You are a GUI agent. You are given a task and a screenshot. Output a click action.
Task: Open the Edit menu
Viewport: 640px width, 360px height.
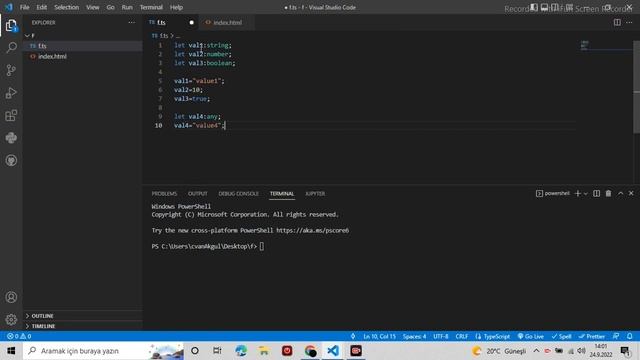[x=42, y=7]
